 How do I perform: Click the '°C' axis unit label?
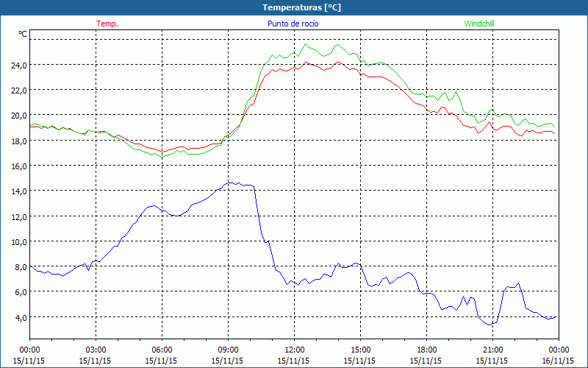(23, 34)
